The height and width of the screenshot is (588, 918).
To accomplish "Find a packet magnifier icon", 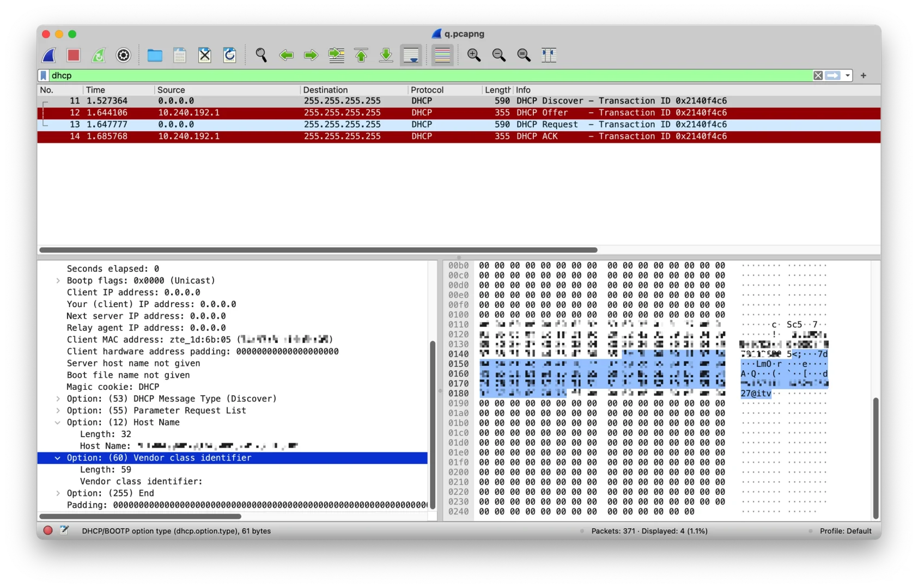I will tap(262, 55).
